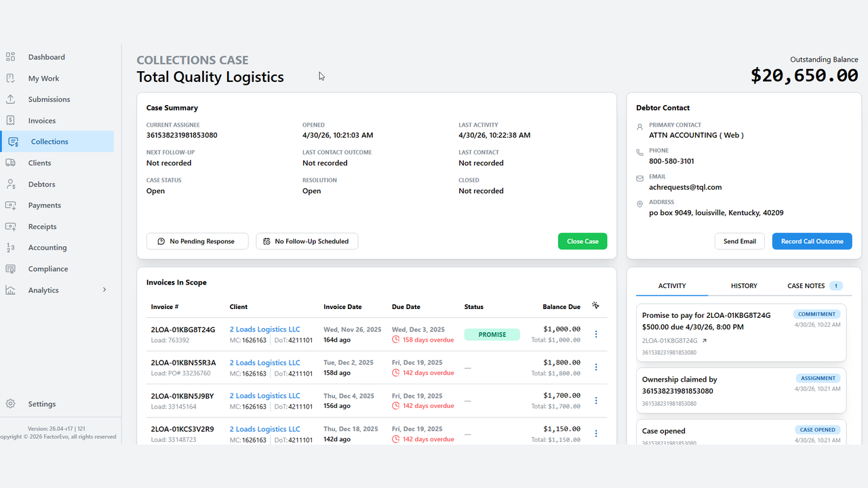Click current assignee 361538231981853080
This screenshot has height=488, width=868.
(x=182, y=136)
